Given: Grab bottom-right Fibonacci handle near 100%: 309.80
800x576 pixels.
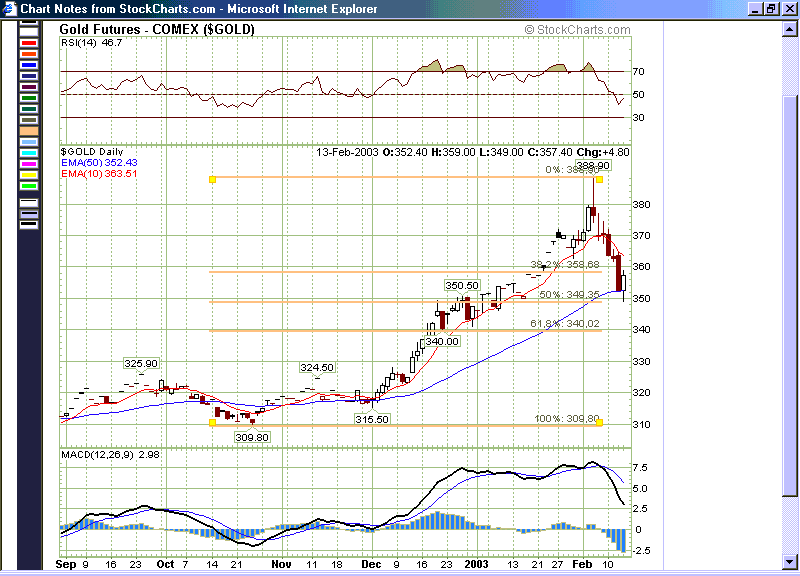Looking at the screenshot, I should (599, 422).
